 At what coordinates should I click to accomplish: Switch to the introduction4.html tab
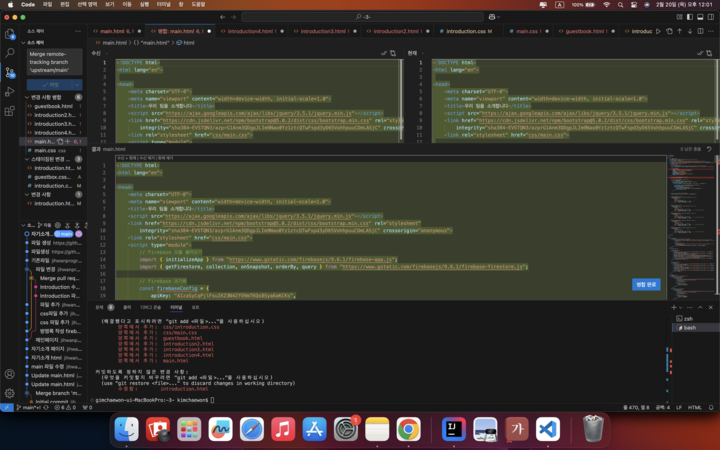(x=252, y=31)
